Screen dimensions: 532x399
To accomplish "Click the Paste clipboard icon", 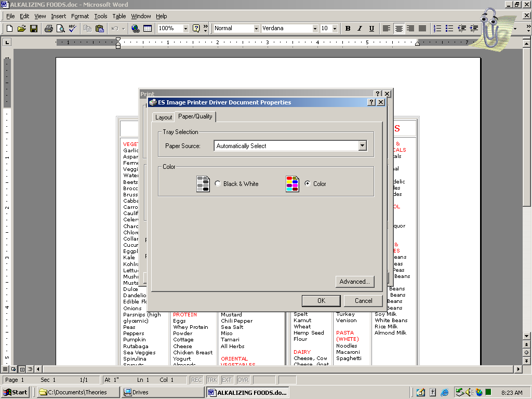I will [99, 29].
